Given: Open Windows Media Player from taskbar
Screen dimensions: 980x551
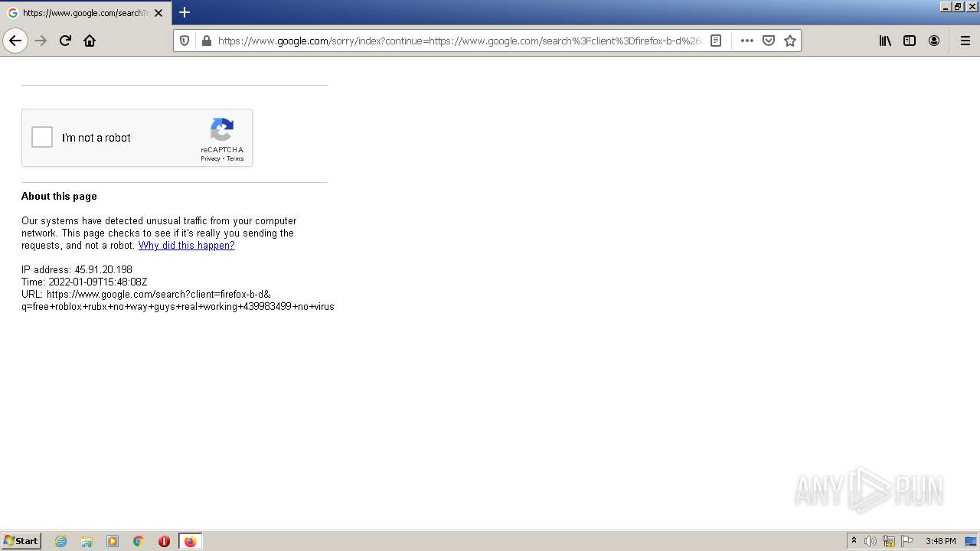Looking at the screenshot, I should point(113,541).
